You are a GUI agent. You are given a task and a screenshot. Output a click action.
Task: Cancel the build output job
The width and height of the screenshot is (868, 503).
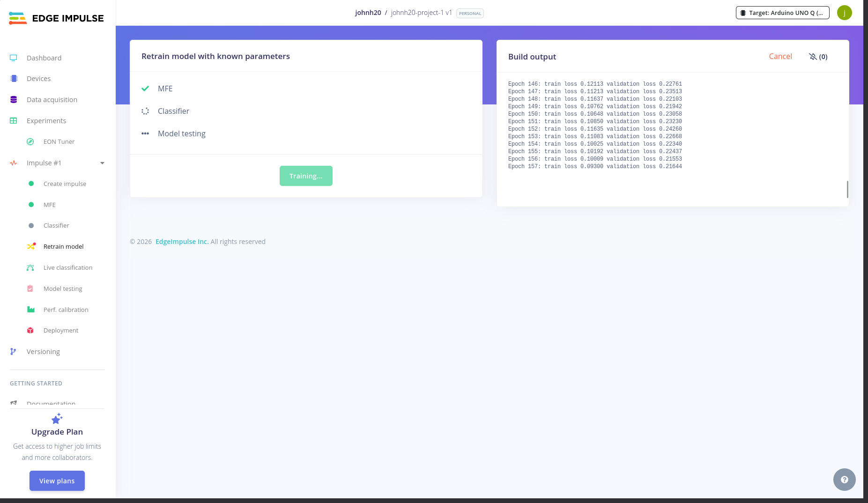pos(780,56)
